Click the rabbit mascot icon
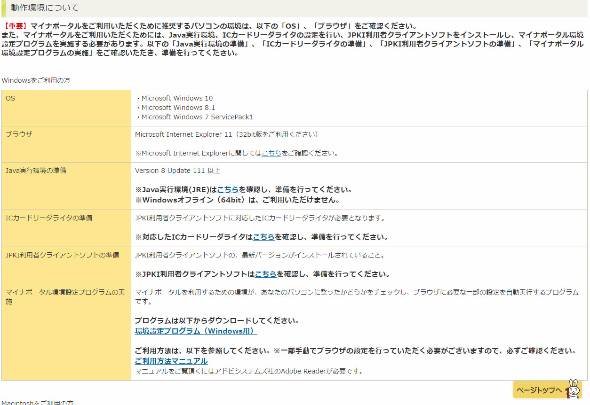This screenshot has height=405, width=590. tap(574, 388)
